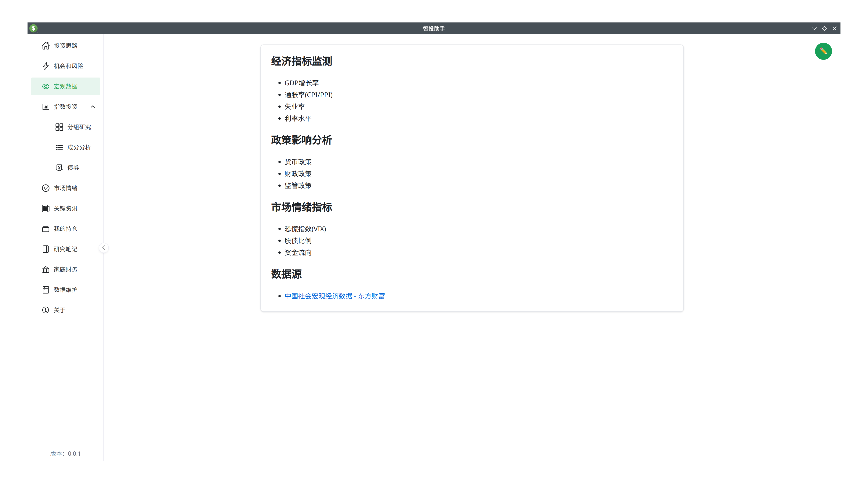This screenshot has height=494, width=868.
Task: Open the 中国社会宏观经济数据 - 东方财富 link
Action: click(x=334, y=296)
